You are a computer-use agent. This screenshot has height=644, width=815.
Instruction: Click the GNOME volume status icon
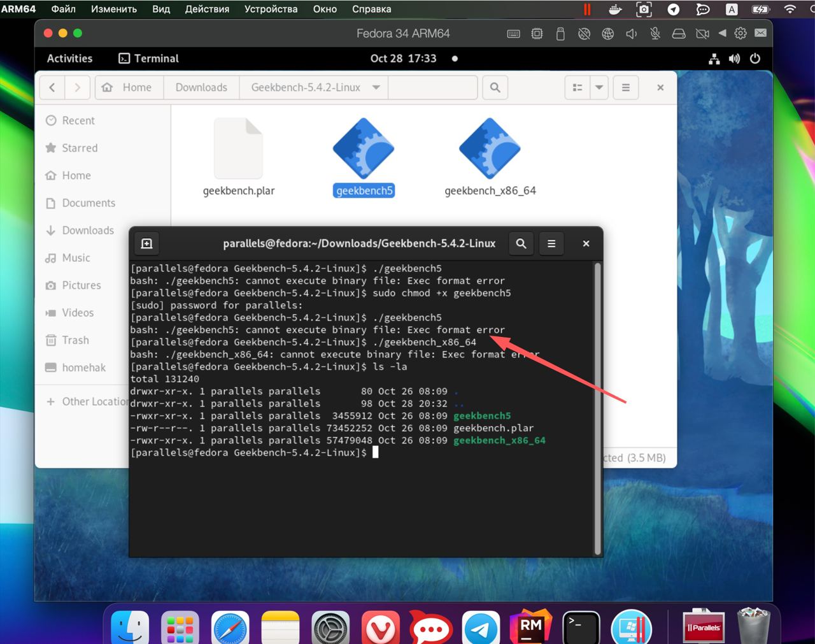734,59
